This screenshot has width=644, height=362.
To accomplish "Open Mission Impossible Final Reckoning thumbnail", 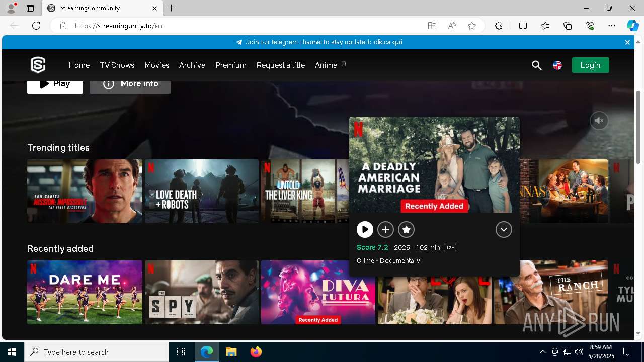I will (x=85, y=191).
